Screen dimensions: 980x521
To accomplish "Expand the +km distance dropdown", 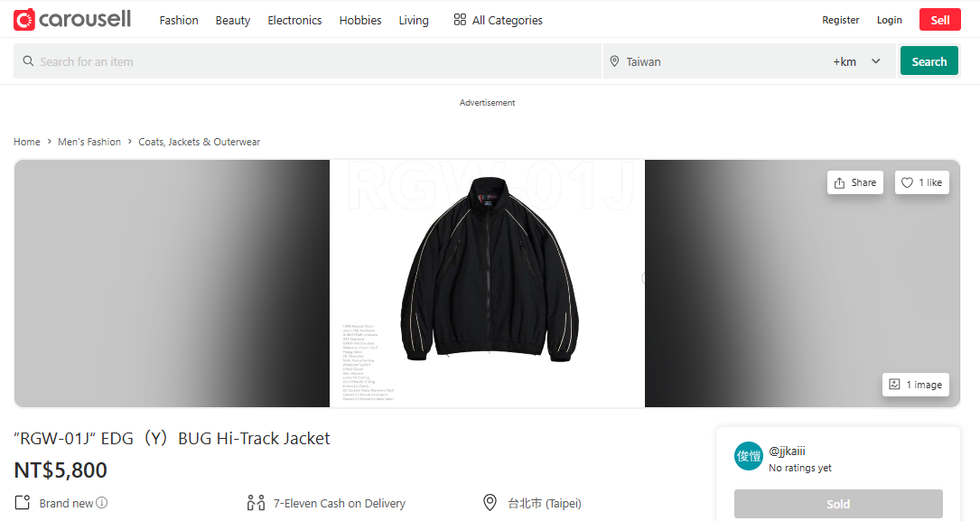I will 857,61.
